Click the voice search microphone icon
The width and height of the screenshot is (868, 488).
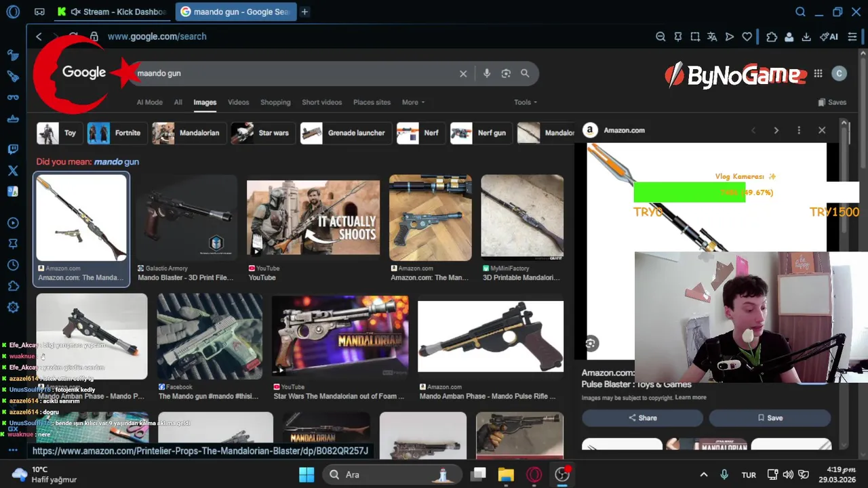pos(487,73)
